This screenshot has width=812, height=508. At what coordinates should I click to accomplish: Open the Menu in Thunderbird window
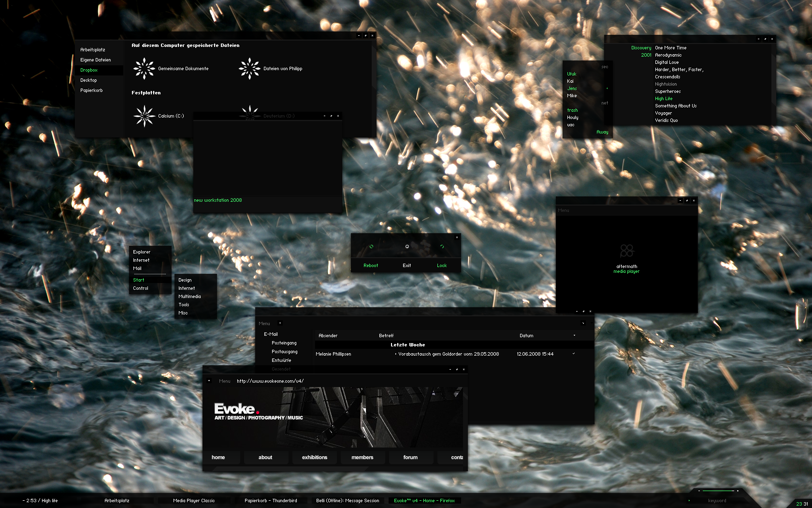[264, 324]
